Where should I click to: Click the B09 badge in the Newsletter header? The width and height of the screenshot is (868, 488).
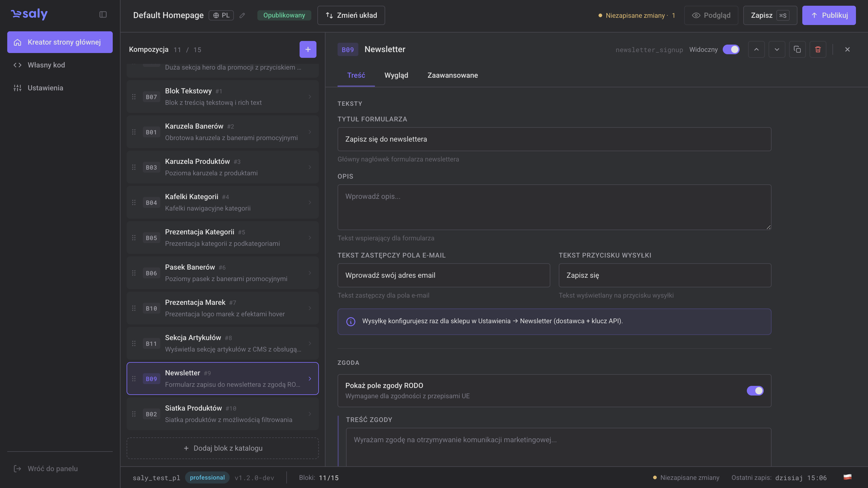[x=348, y=49]
